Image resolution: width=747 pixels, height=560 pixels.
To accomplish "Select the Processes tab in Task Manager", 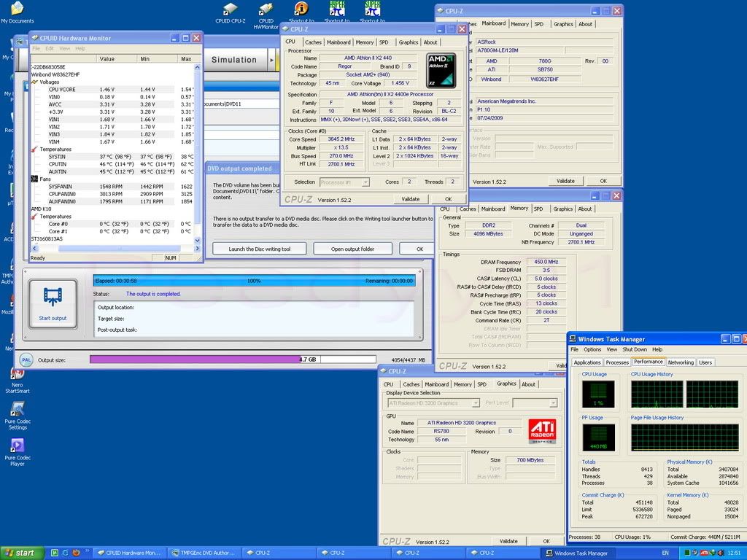I will 617,362.
